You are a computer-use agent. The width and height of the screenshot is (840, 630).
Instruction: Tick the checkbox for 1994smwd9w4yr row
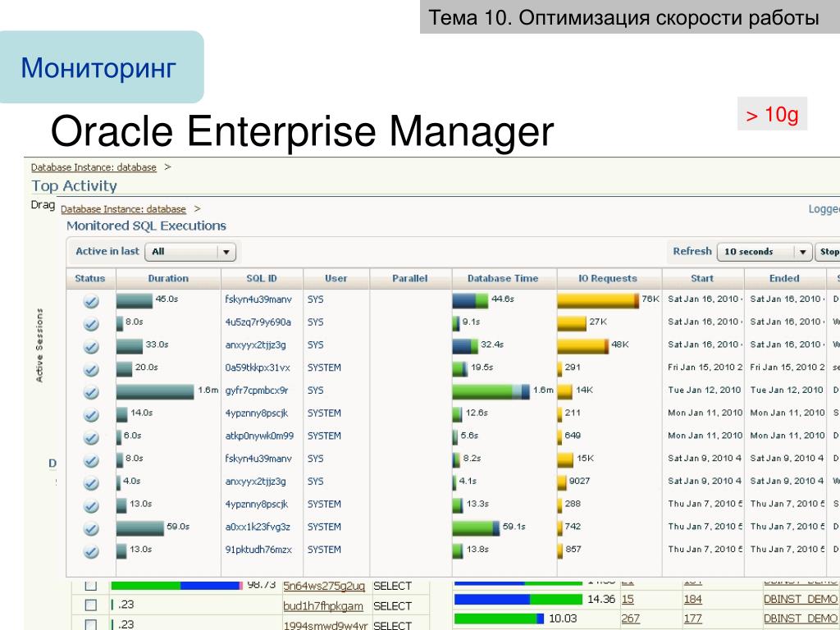[x=91, y=624]
